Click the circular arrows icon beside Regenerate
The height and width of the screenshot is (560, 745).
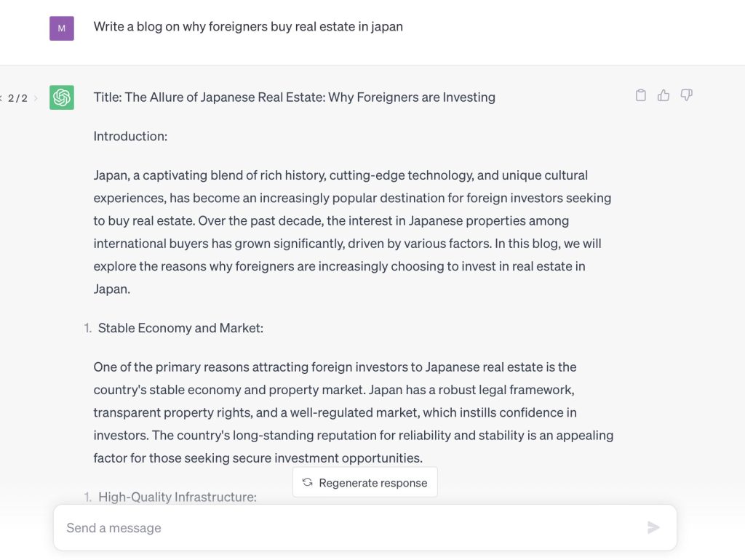[308, 482]
